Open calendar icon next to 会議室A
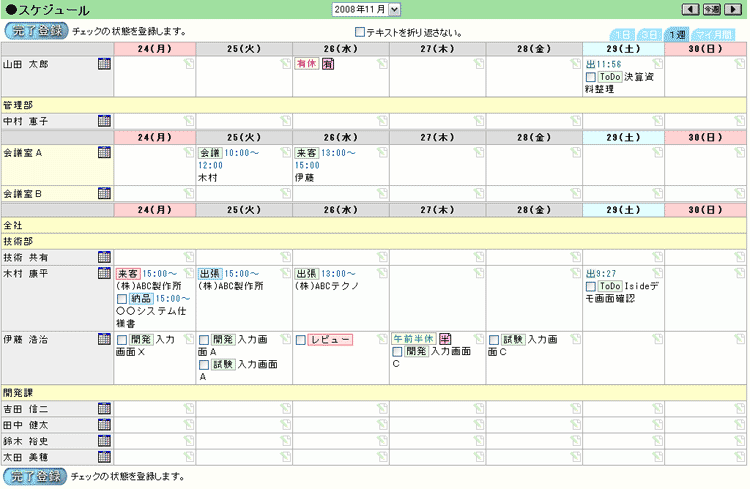The image size is (750, 489). (x=104, y=153)
